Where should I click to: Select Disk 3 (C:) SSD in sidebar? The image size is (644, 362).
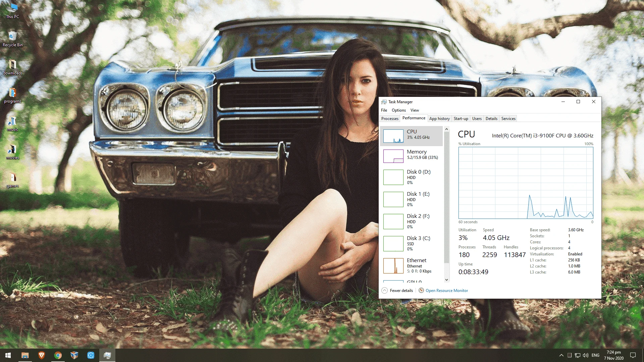click(412, 243)
